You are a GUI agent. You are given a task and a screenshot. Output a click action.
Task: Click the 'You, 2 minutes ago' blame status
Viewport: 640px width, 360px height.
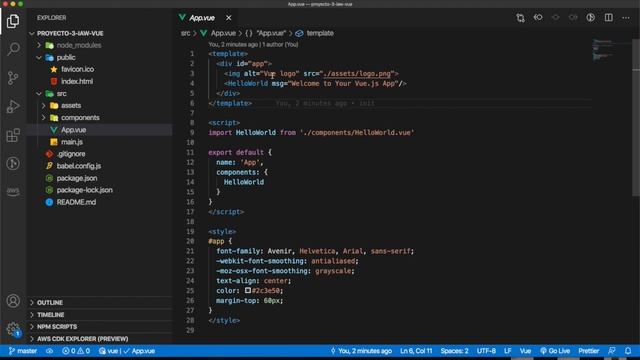pyautogui.click(x=361, y=351)
